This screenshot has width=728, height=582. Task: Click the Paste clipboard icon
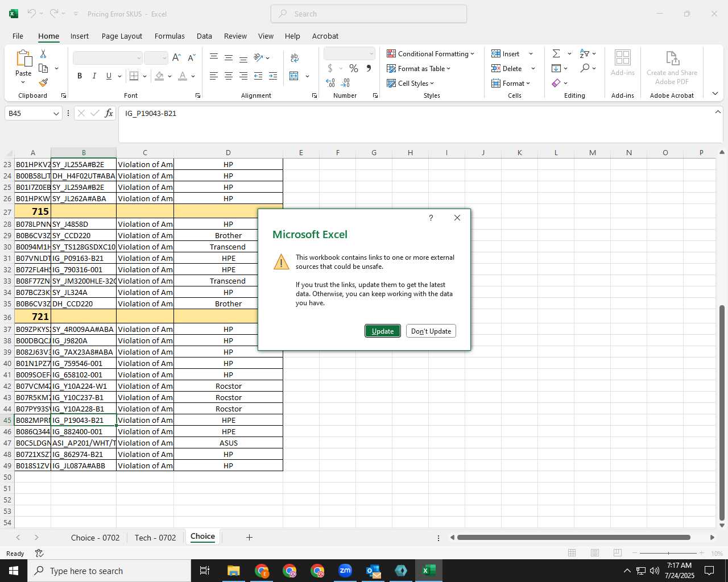click(23, 59)
